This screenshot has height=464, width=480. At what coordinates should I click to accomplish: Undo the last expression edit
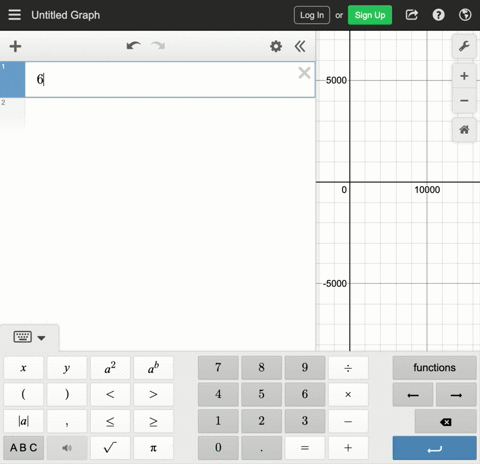pos(133,46)
